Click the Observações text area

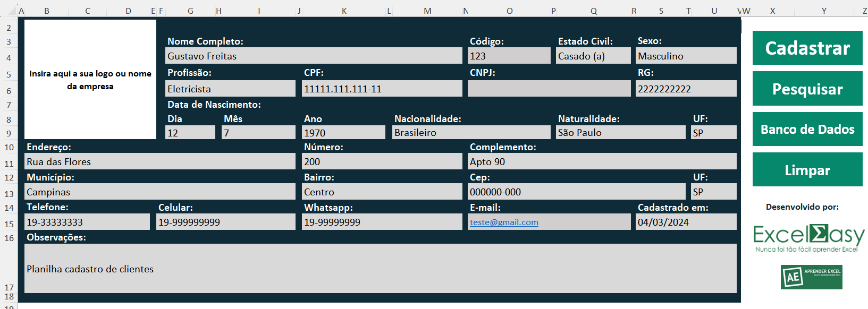point(380,269)
